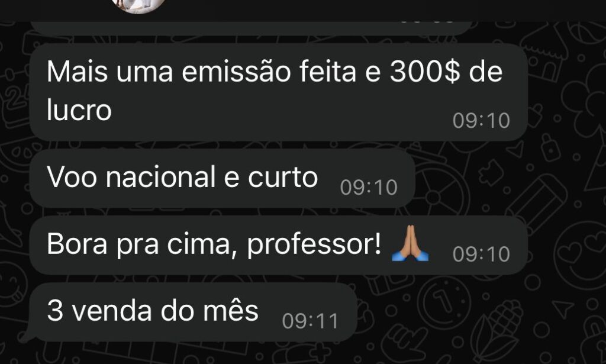Select the "Mais uma emissão feita" message

click(x=279, y=92)
